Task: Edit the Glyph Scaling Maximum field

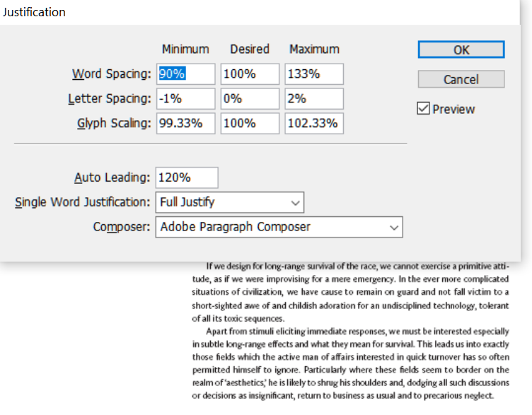Action: point(314,124)
